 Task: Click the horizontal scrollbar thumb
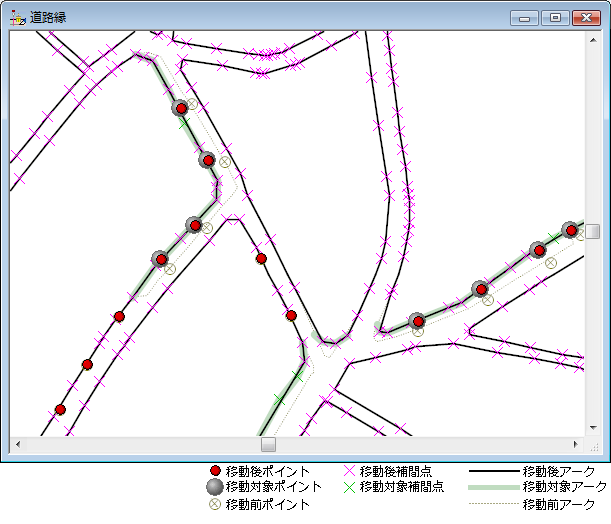268,444
